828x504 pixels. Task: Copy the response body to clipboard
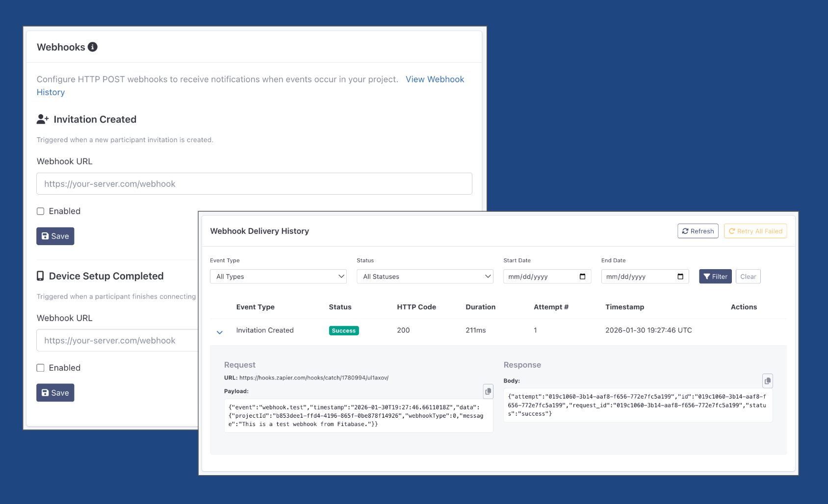point(768,381)
